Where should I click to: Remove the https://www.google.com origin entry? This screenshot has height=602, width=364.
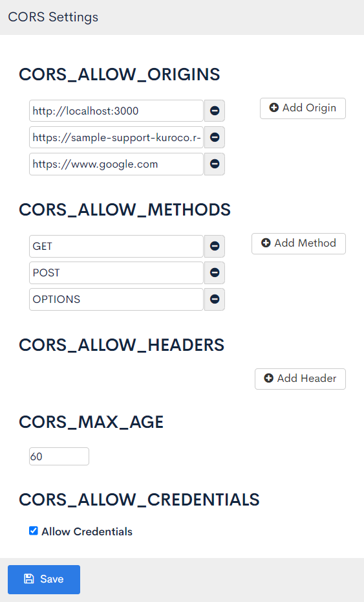(215, 164)
